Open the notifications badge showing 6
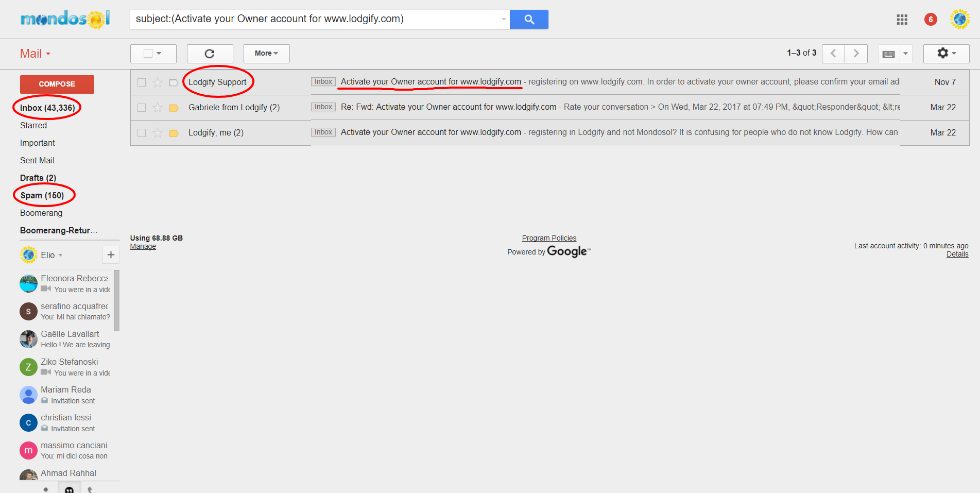Screen dimensions: 980x493 pyautogui.click(x=930, y=20)
